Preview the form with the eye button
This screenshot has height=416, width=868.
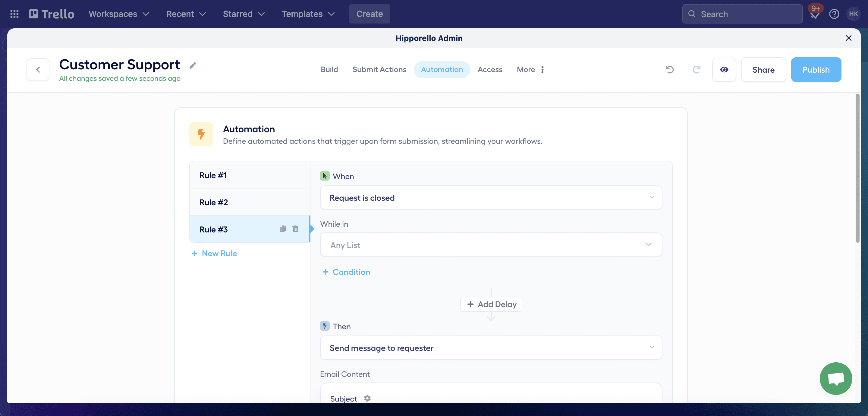click(x=724, y=69)
